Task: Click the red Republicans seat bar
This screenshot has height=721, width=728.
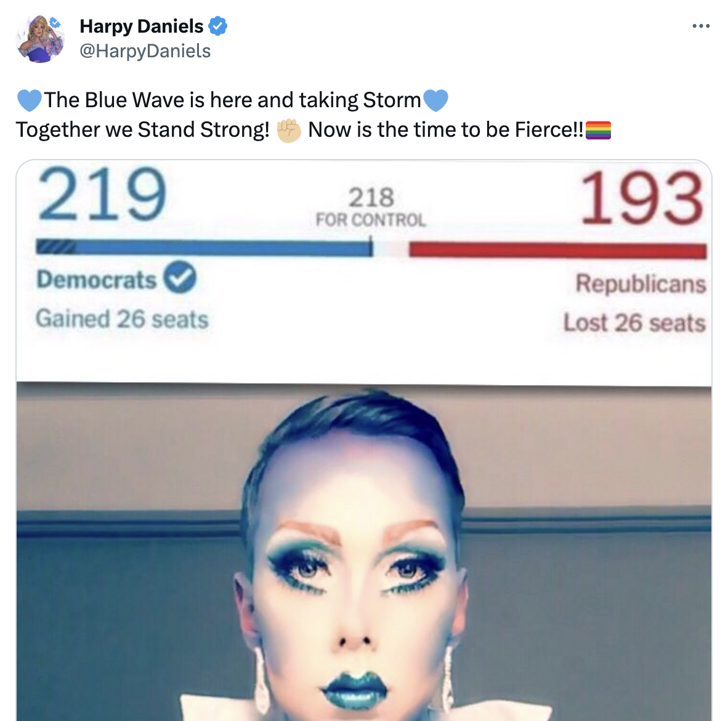Action: coord(557,250)
